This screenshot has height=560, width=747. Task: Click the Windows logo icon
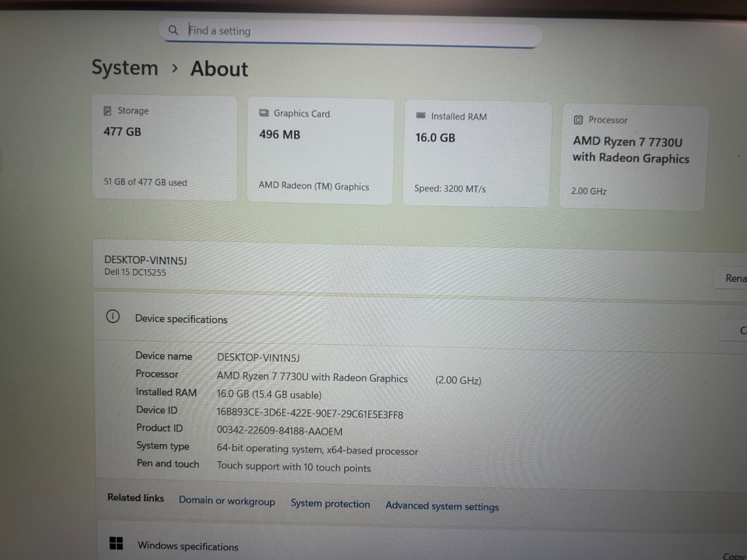[116, 543]
